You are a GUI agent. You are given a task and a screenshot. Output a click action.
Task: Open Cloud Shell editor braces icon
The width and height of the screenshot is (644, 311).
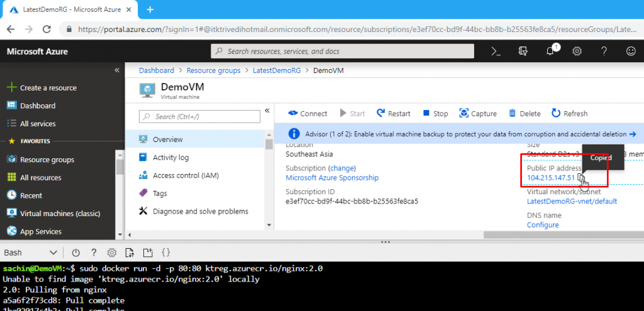click(166, 253)
